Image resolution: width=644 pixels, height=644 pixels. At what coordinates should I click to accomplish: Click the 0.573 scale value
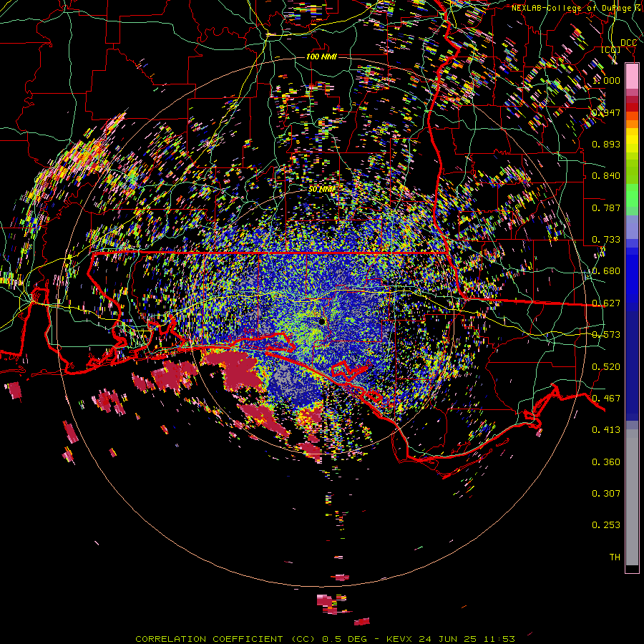[606, 335]
